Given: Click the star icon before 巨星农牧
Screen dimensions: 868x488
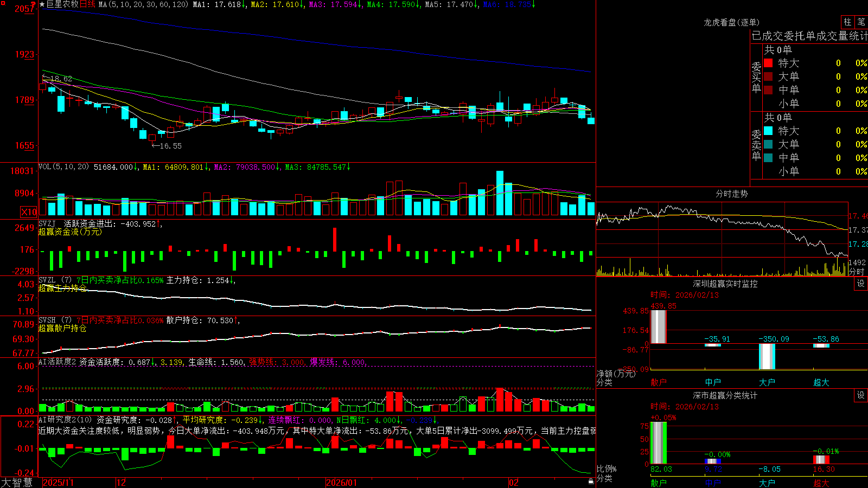Looking at the screenshot, I should tap(42, 4).
